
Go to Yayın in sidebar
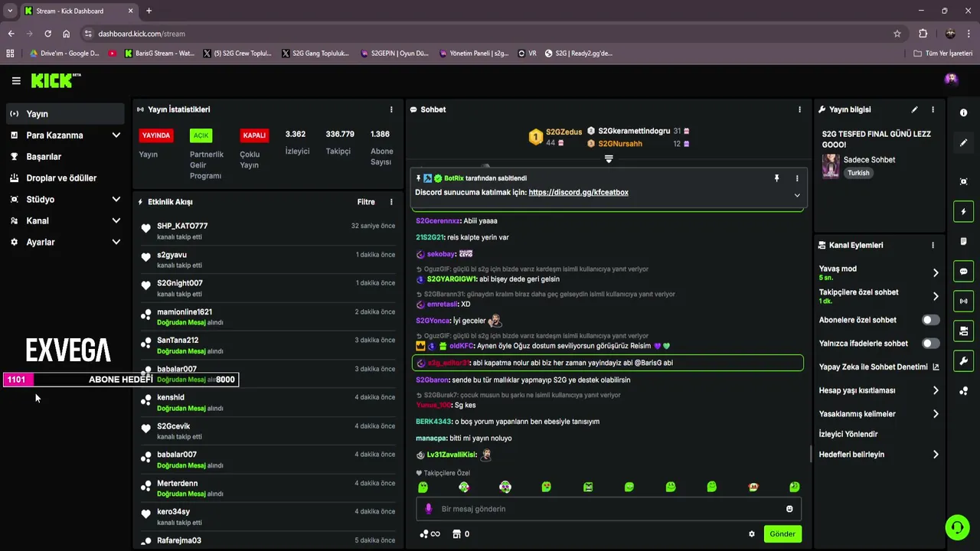(x=65, y=114)
